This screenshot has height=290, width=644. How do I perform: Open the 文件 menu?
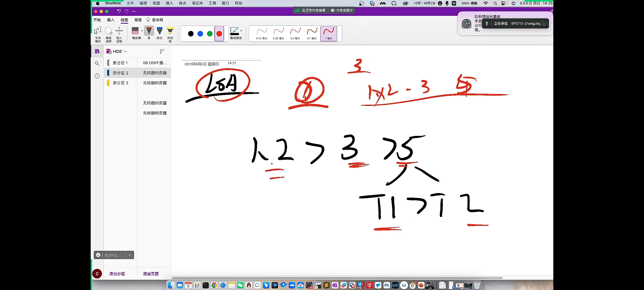pos(130,3)
